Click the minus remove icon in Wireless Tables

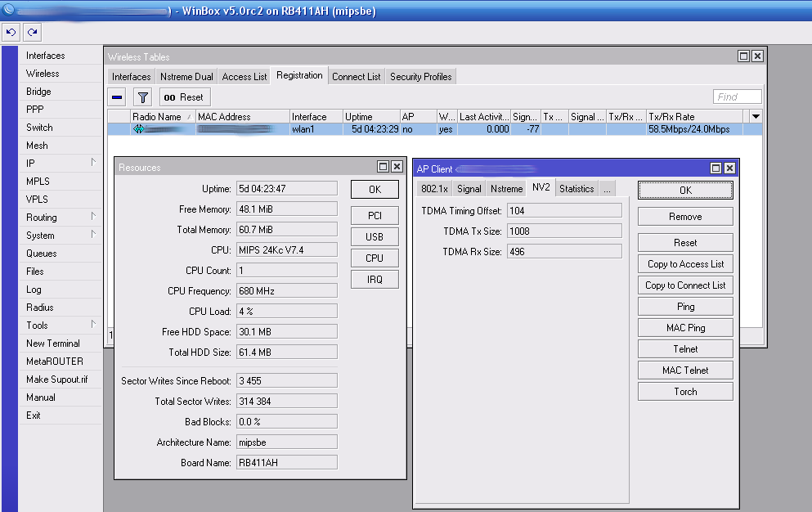tap(117, 97)
